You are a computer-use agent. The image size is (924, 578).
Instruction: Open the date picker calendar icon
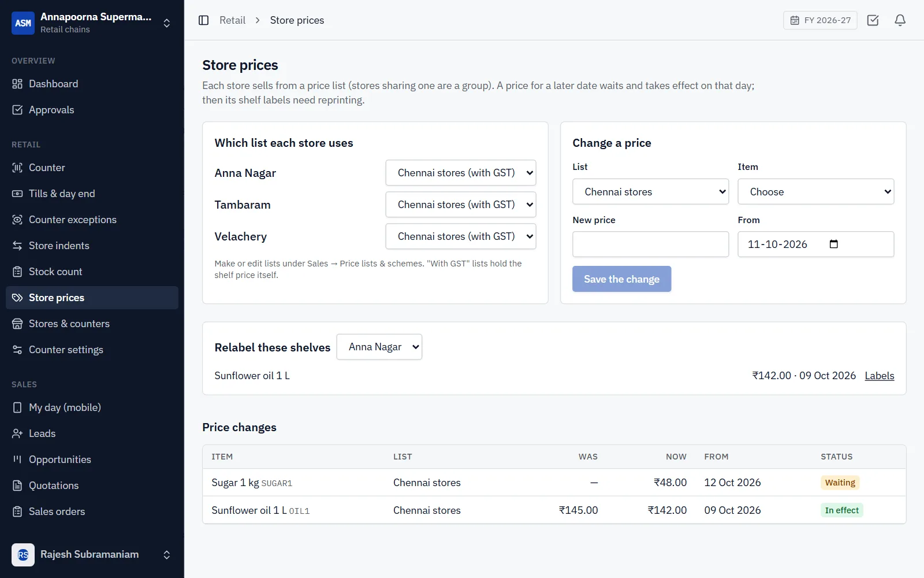pos(833,244)
